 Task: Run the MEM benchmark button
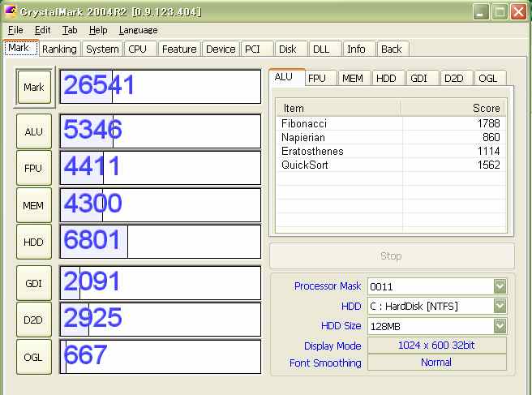(33, 205)
